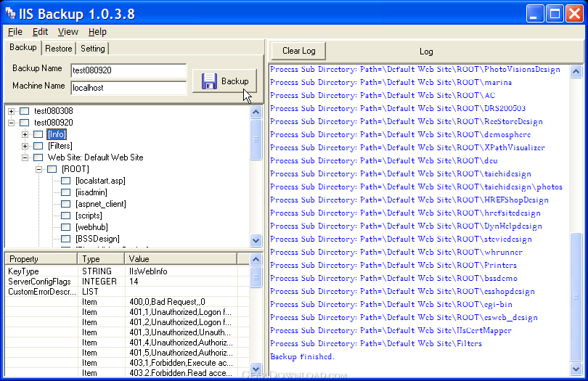Expand the test080308 tree node
This screenshot has width=588, height=381.
(11, 111)
